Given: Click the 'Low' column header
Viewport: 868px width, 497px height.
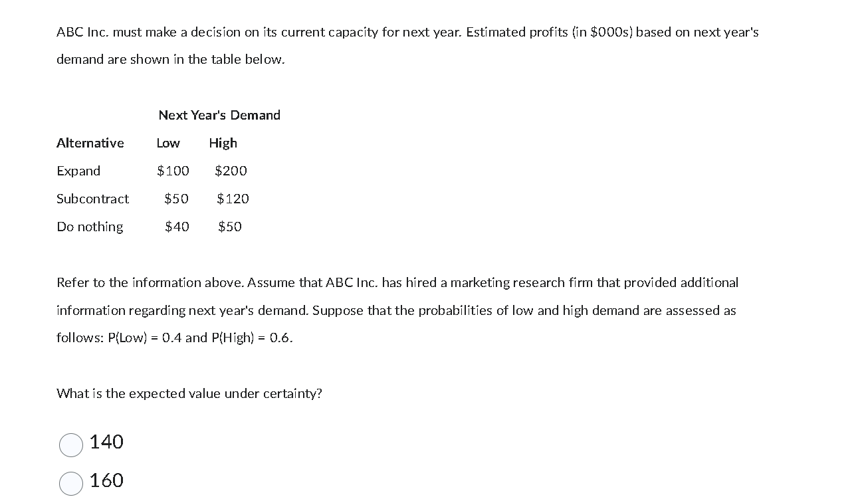Looking at the screenshot, I should click(x=168, y=143).
